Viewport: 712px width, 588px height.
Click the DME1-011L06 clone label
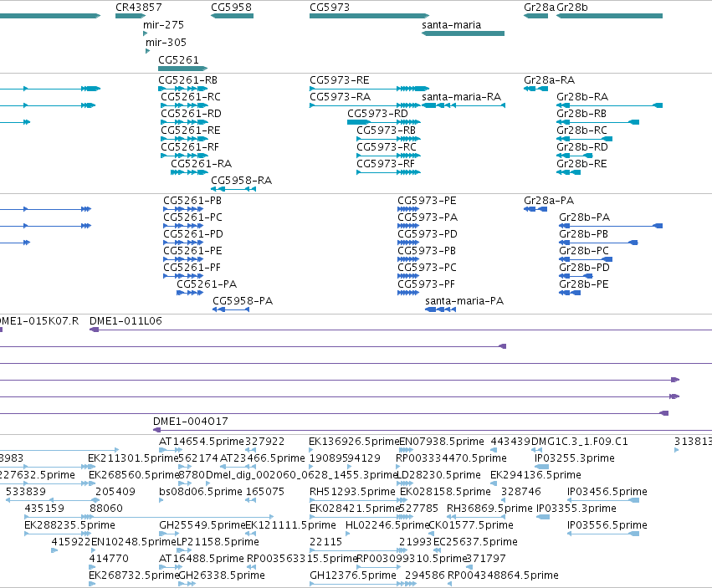pos(125,321)
